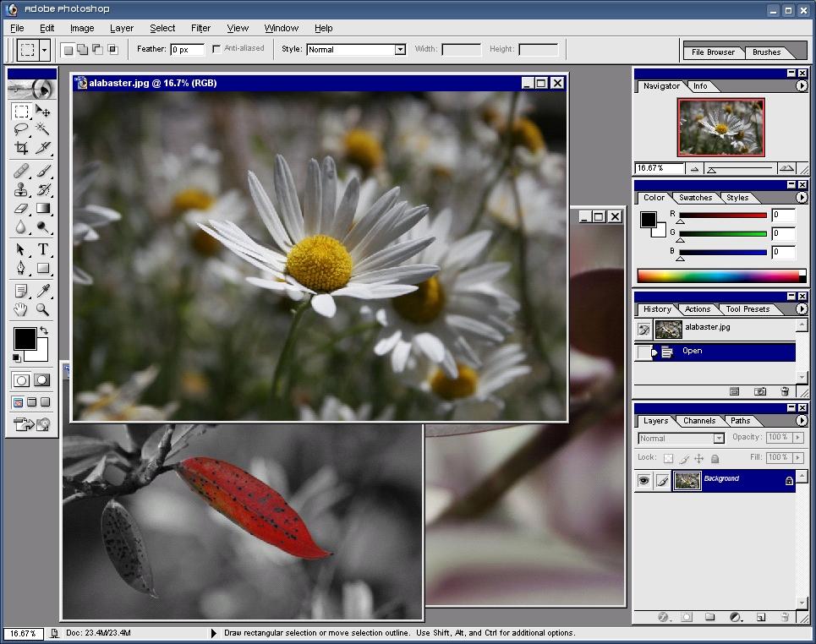Screen dimensions: 816x644
Task: Pick the Crop tool
Action: point(21,148)
